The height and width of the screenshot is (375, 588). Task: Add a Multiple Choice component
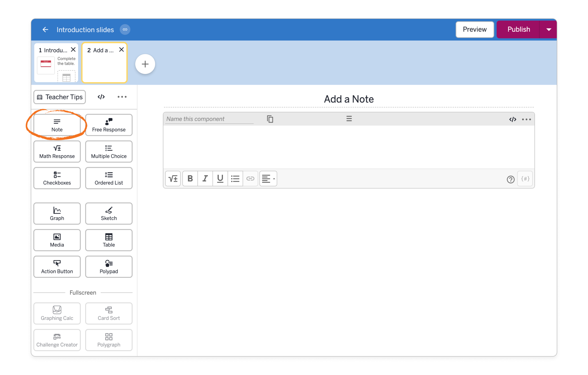tap(109, 152)
